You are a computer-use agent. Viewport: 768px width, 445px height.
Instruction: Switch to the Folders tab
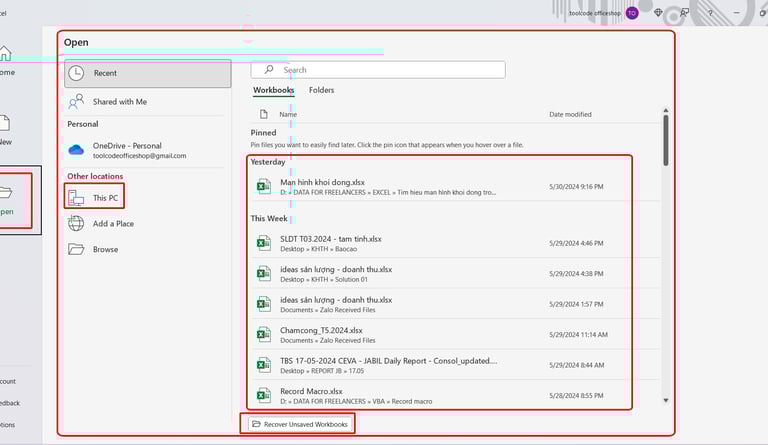[321, 90]
